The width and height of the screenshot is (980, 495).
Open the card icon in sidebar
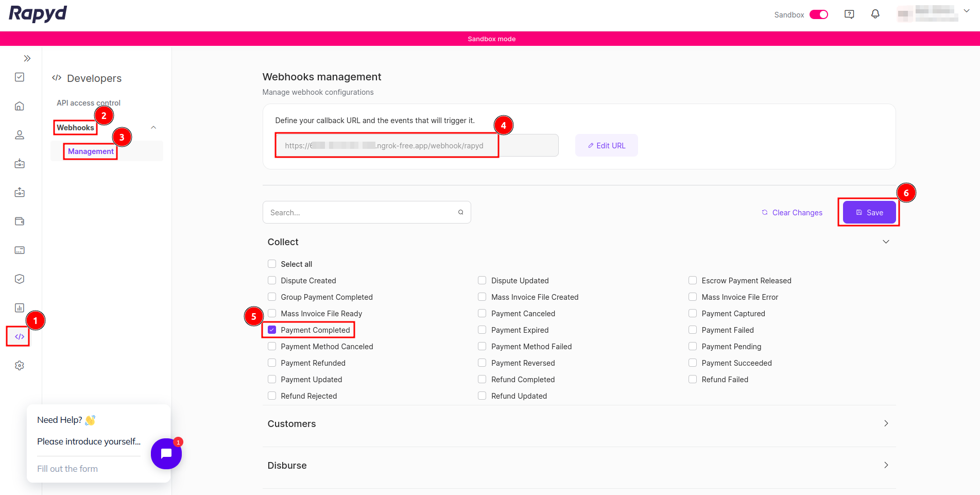(x=20, y=250)
